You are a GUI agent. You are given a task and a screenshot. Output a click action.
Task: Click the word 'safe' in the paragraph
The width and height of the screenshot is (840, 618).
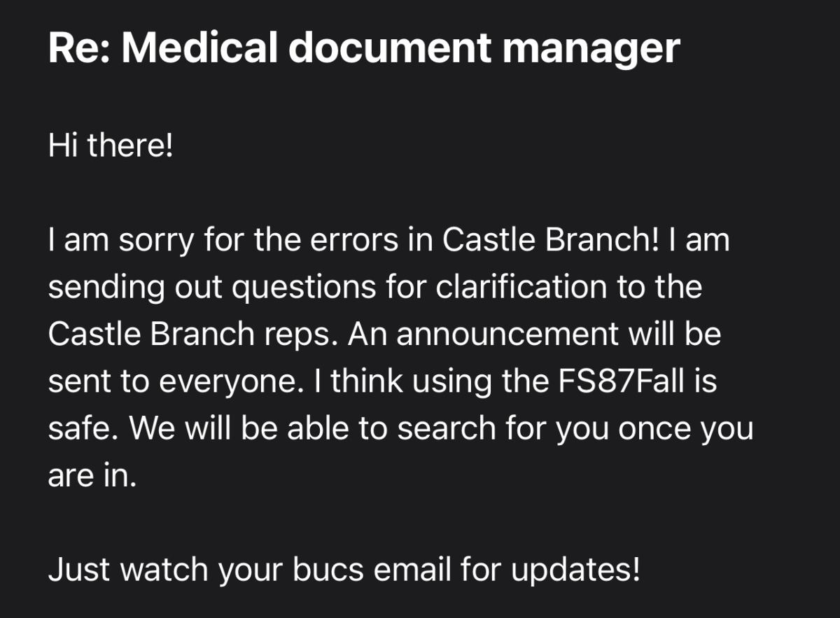76,429
